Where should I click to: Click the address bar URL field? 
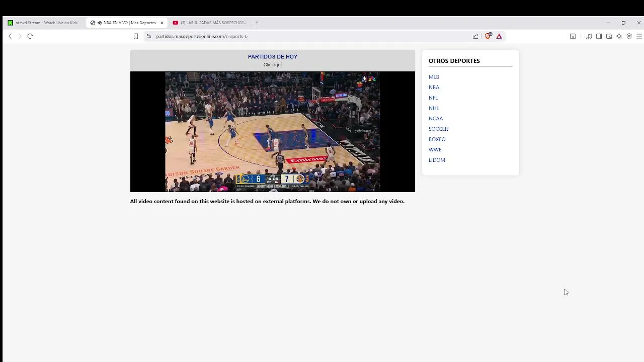click(x=312, y=36)
